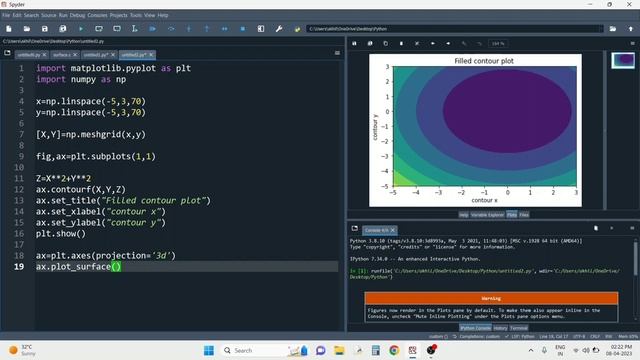Copy the plot to clipboard icon
The height and width of the screenshot is (360, 640).
coord(385,43)
